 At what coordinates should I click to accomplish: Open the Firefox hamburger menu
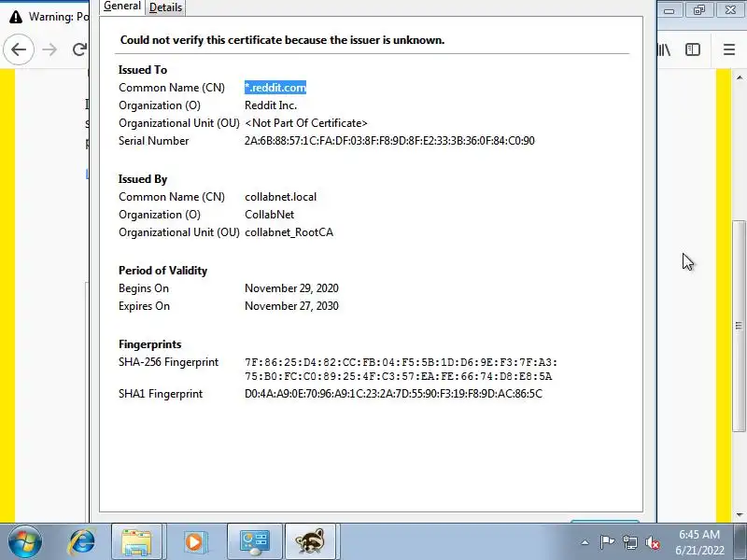729,49
